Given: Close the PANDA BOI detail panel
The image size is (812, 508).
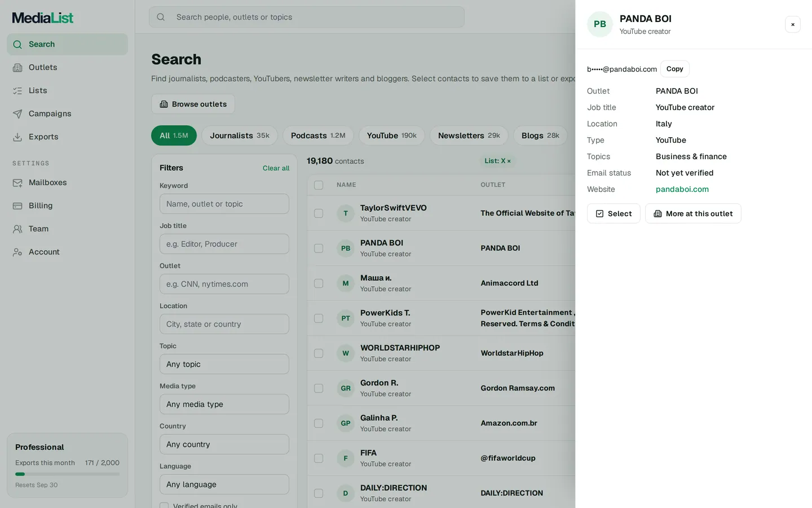Looking at the screenshot, I should (793, 24).
